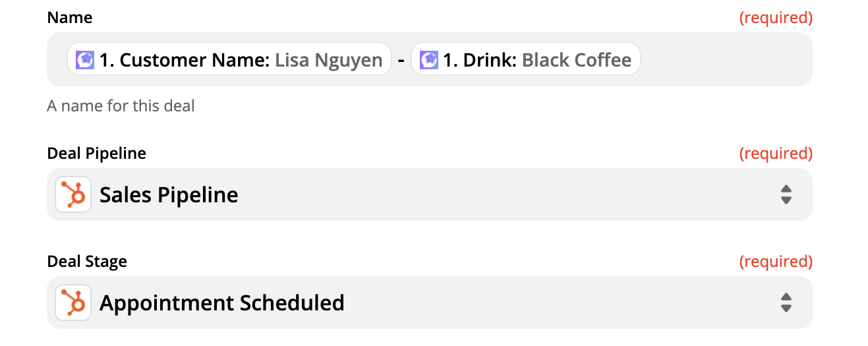
Task: Click the Black Coffee sample value
Action: [x=577, y=60]
